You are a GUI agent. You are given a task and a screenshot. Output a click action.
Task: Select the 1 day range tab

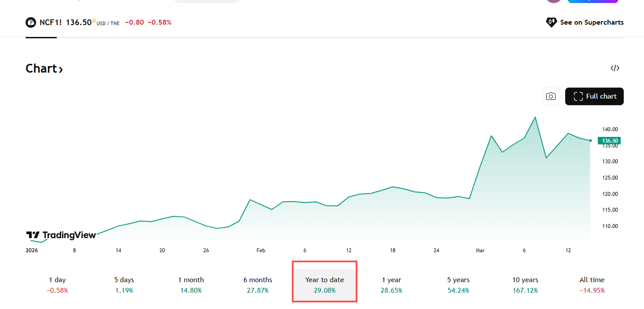pos(58,285)
